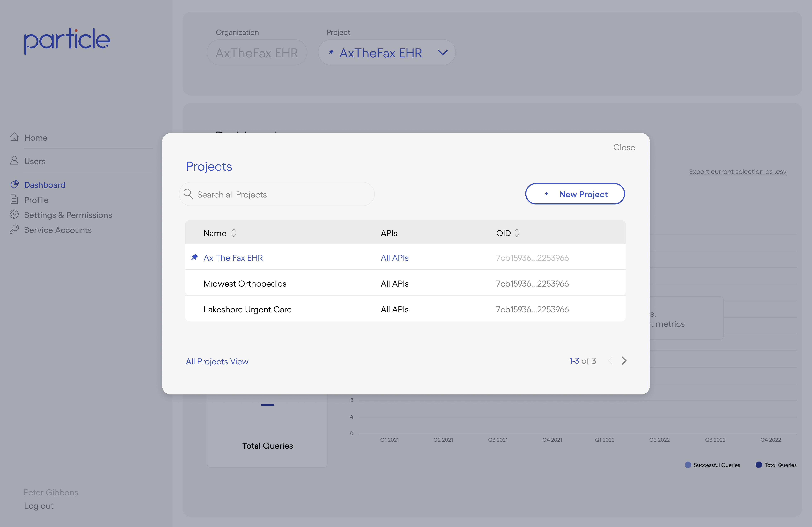The image size is (812, 527).
Task: Open Service Accounts menu item
Action: 58,230
